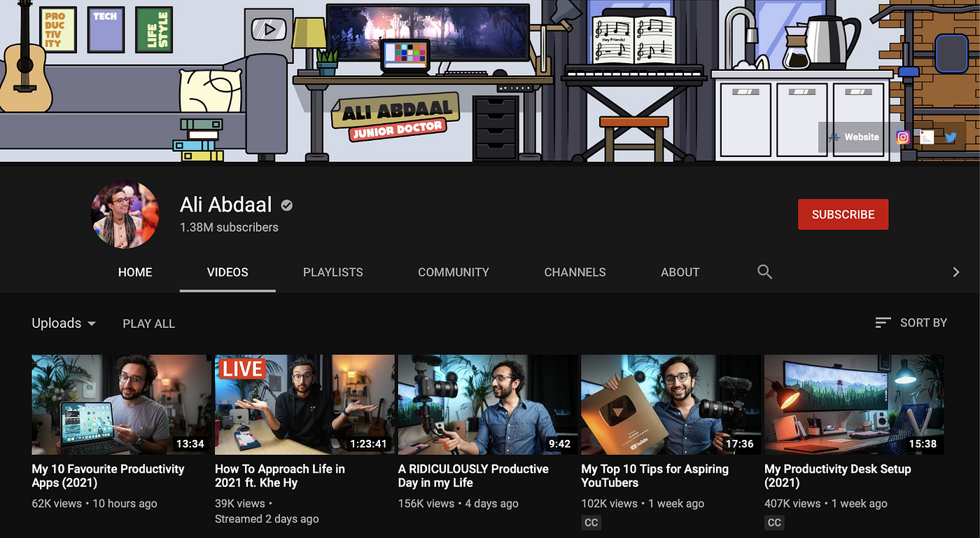Open How To Approach Life in 2021 title

280,476
